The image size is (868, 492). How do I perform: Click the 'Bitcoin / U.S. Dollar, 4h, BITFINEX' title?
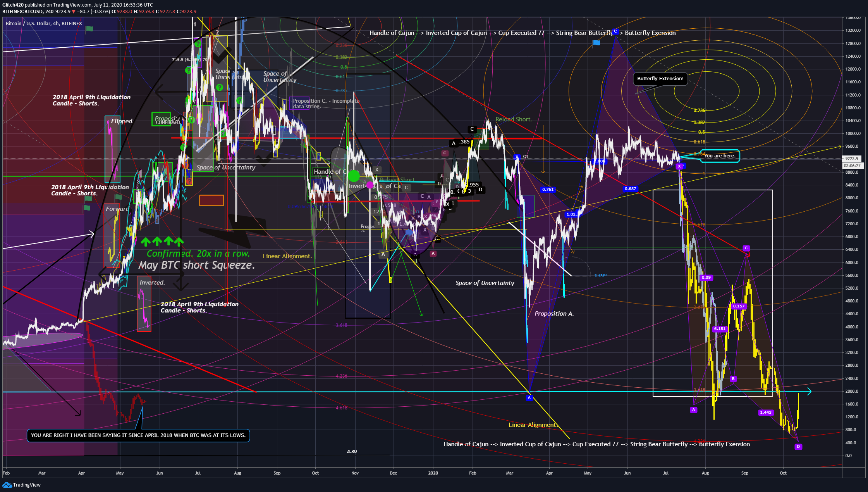pos(44,24)
